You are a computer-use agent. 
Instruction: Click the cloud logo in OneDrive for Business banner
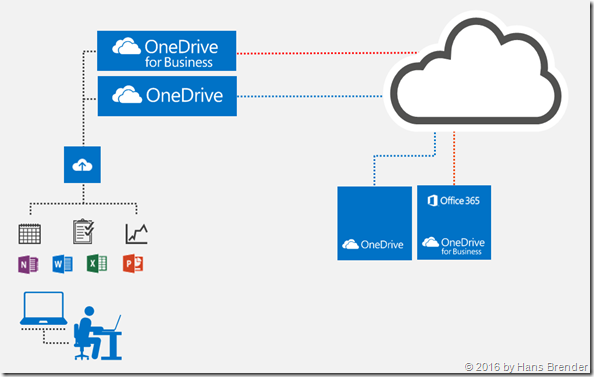point(126,46)
